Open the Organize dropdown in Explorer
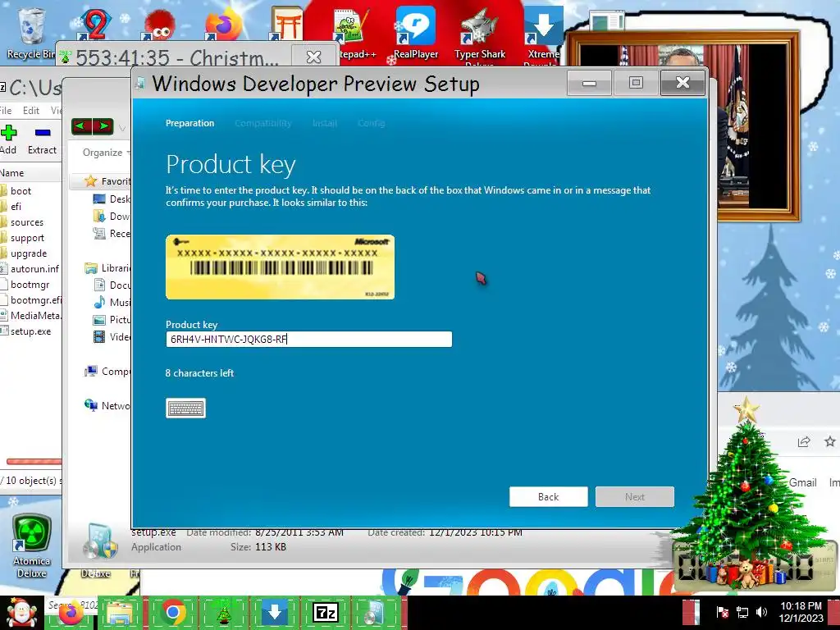The image size is (840, 630). (x=106, y=153)
